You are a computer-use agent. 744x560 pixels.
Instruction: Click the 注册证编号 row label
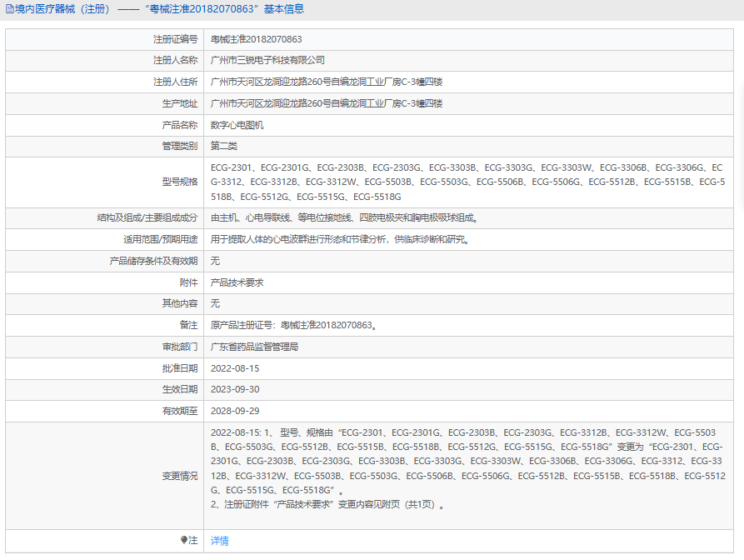(x=175, y=39)
